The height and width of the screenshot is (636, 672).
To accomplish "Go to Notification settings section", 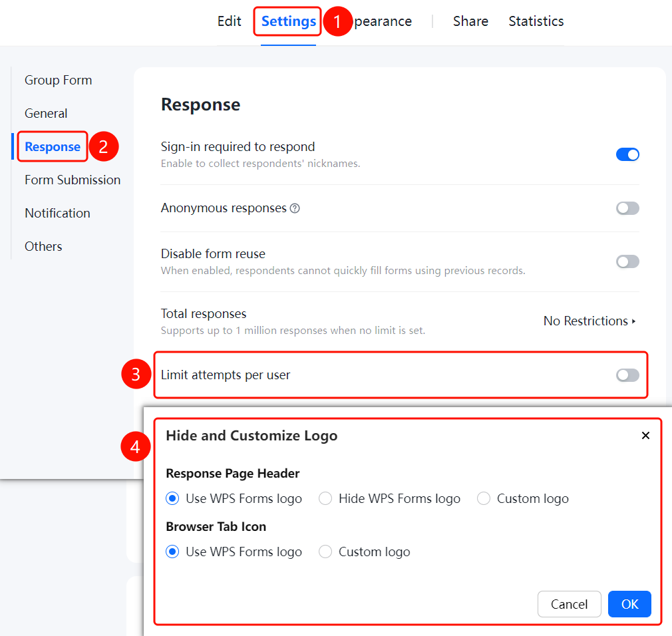I will (x=57, y=213).
